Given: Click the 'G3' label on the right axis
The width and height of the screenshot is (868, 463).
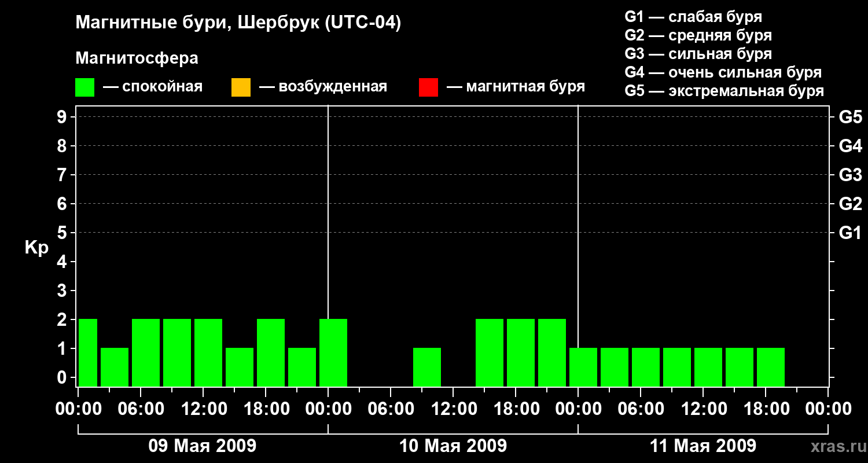Looking at the screenshot, I should click(851, 175).
